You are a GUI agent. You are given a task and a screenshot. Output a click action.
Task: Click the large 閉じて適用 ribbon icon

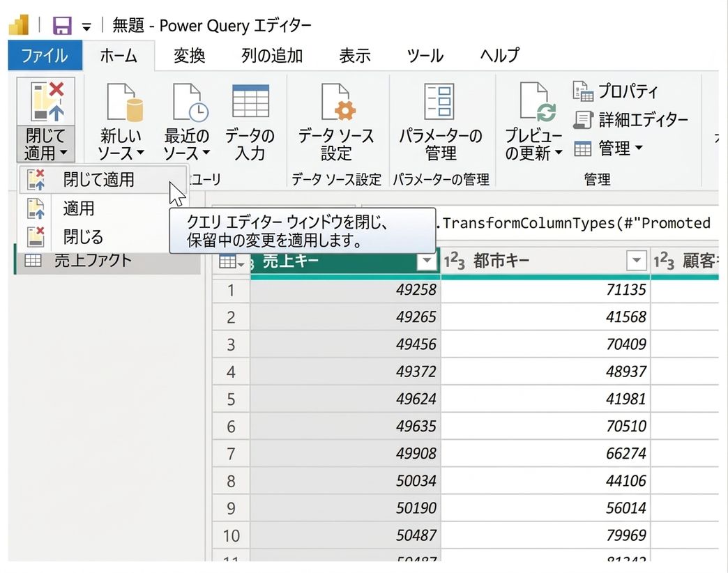point(46,101)
